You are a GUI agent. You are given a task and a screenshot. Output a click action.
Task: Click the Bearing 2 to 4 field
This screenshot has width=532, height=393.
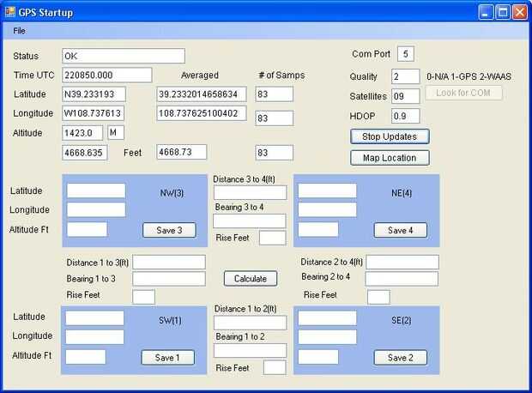click(x=402, y=279)
